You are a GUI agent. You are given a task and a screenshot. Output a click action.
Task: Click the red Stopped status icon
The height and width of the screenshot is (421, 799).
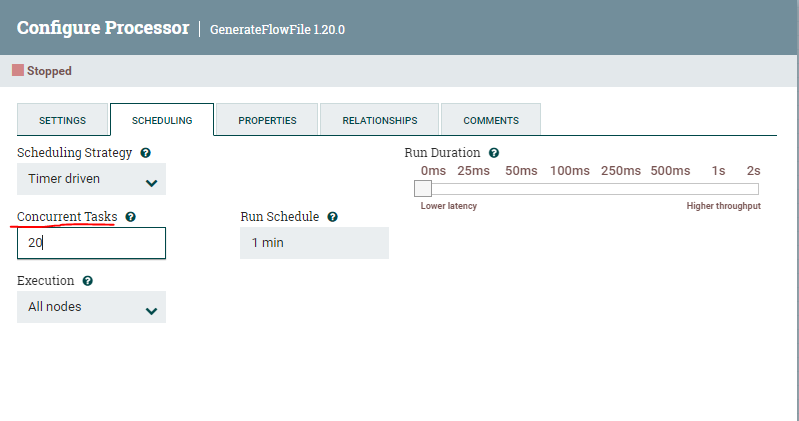[18, 71]
